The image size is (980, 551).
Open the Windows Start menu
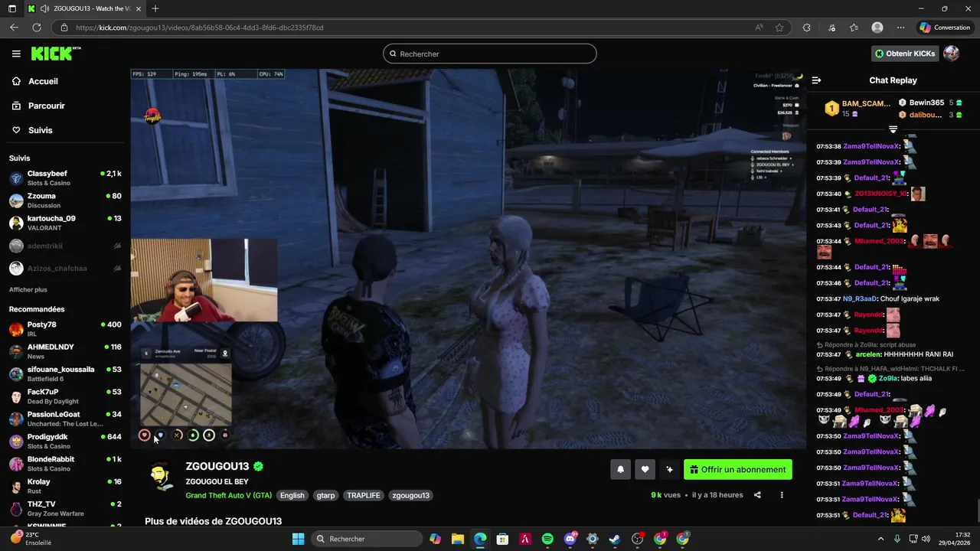coord(298,539)
